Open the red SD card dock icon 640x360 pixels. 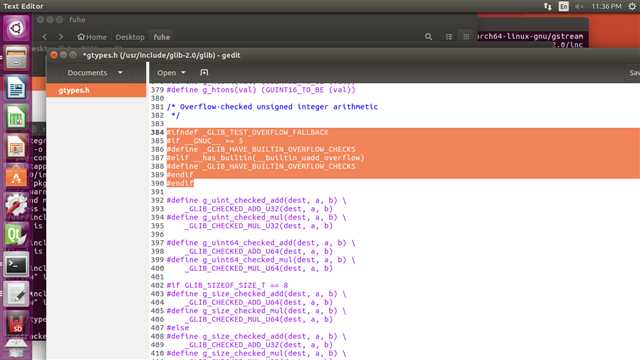(x=16, y=324)
